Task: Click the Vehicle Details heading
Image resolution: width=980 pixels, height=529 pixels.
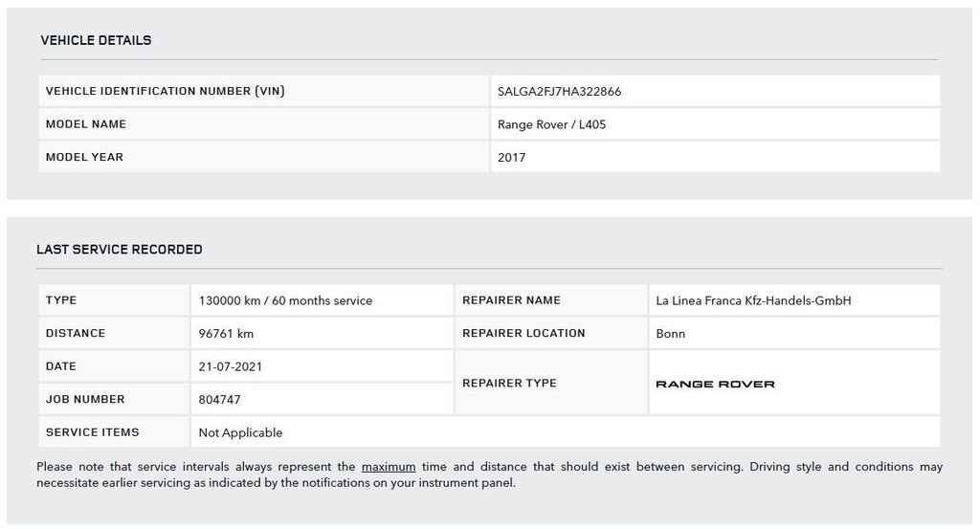Action: click(96, 40)
